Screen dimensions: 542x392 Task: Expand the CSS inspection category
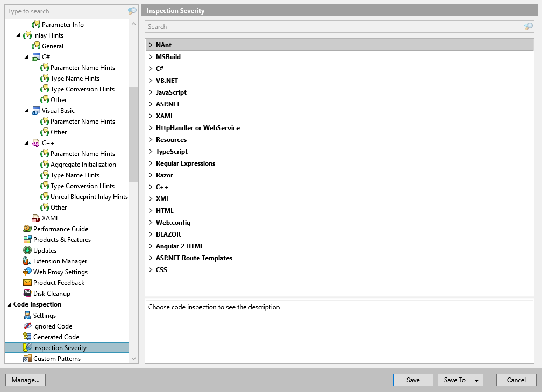coord(151,269)
